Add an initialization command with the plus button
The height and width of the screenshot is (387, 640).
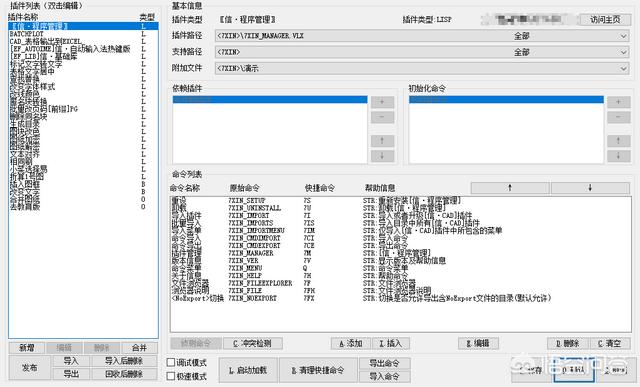tap(618, 102)
